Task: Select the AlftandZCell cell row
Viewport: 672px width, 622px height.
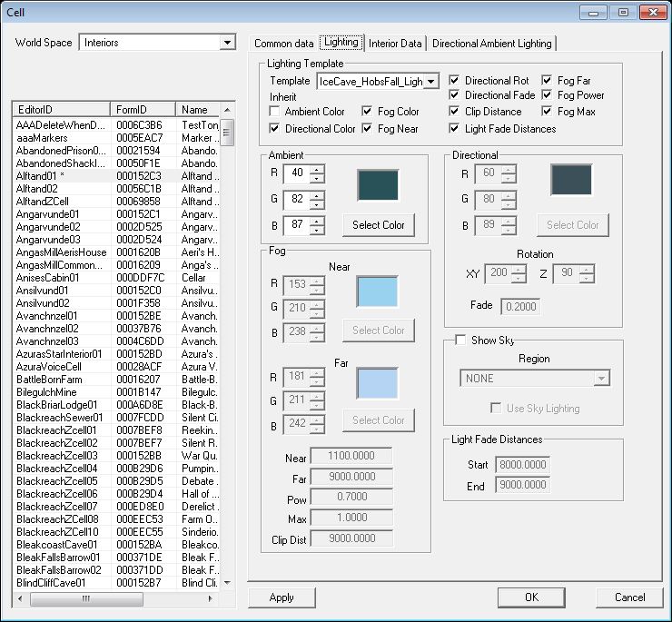Action: (116, 202)
